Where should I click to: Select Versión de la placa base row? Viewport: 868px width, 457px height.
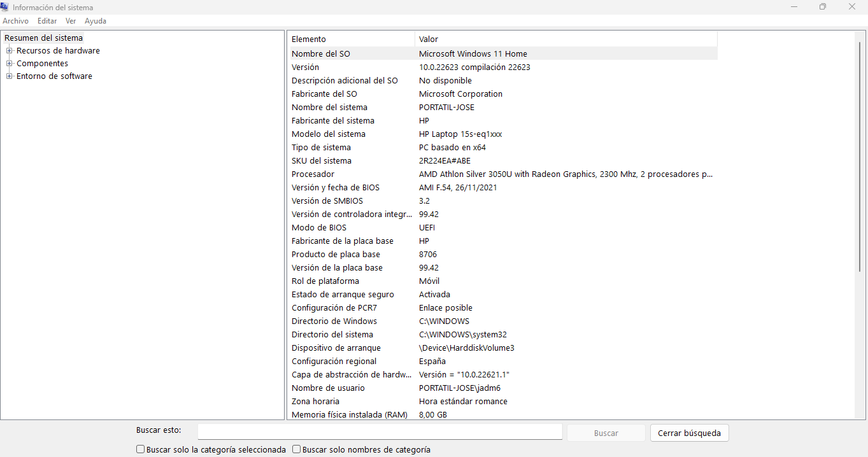[x=502, y=268]
